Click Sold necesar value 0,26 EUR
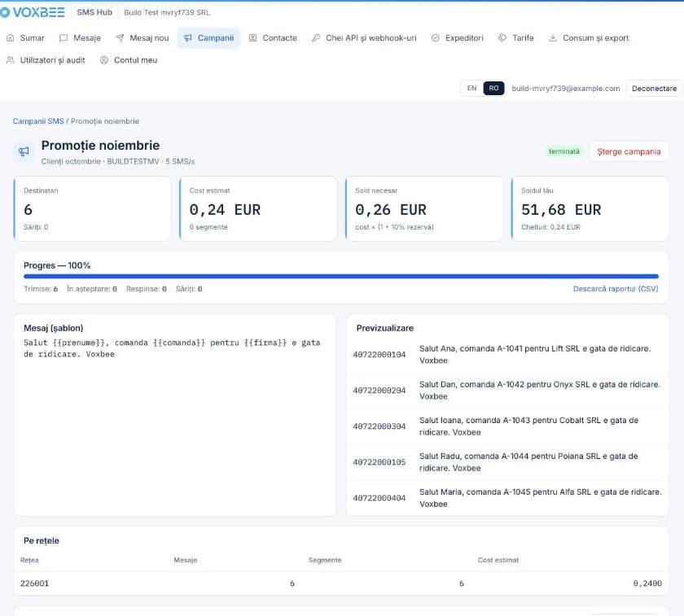 click(390, 210)
